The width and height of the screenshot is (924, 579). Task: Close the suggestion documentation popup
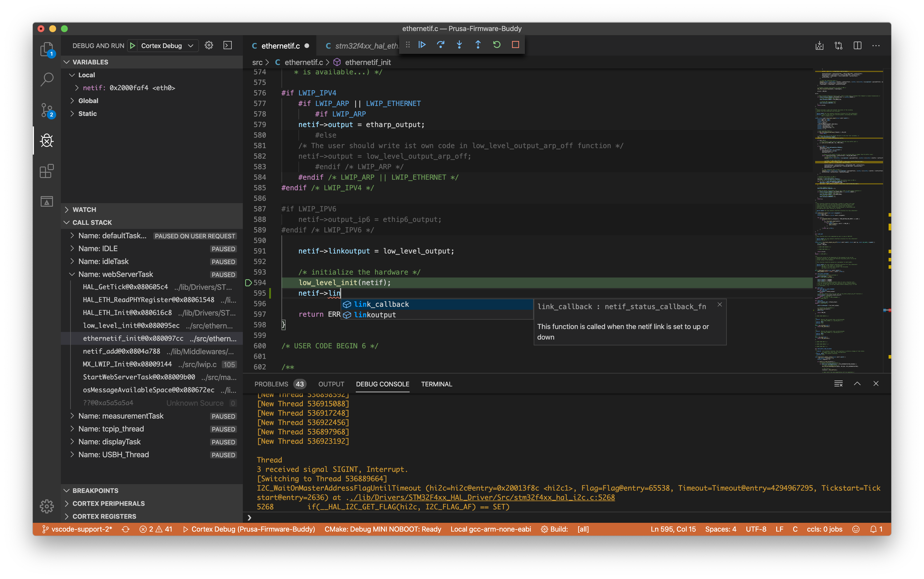pos(719,304)
